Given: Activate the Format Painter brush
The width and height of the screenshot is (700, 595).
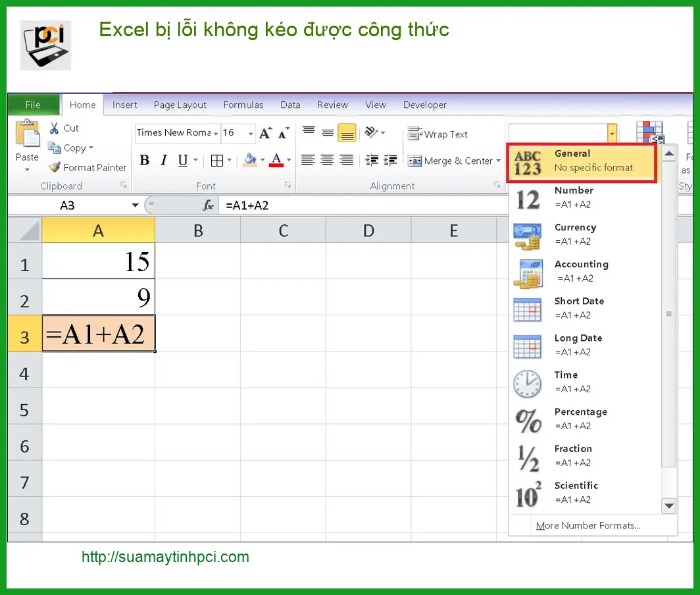Looking at the screenshot, I should click(87, 168).
